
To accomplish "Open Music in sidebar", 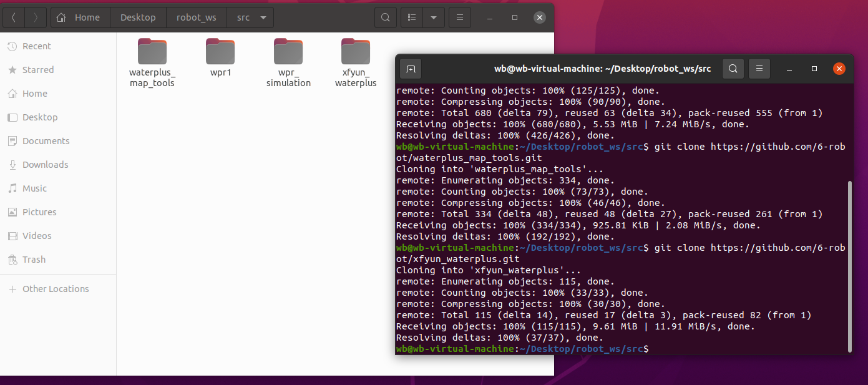I will (x=58, y=188).
